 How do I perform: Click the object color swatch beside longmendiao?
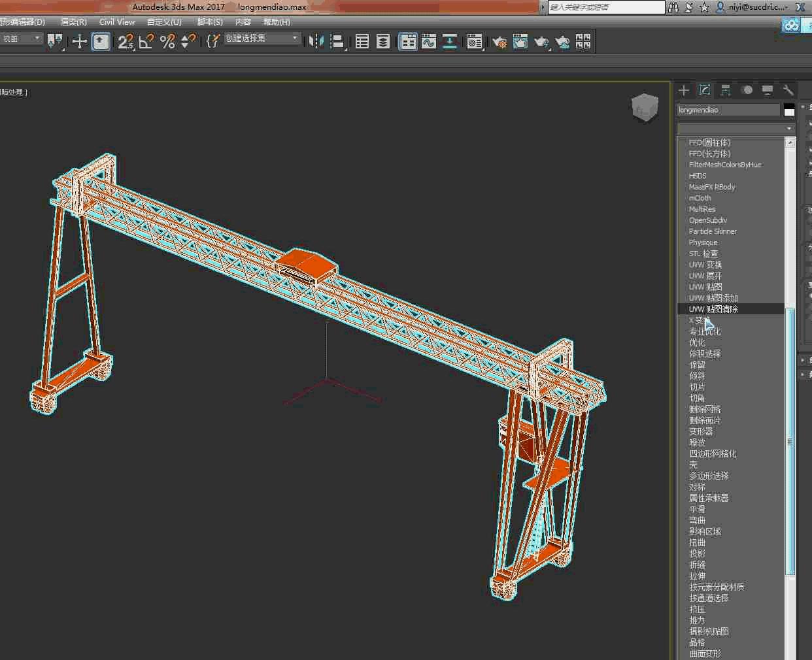789,110
